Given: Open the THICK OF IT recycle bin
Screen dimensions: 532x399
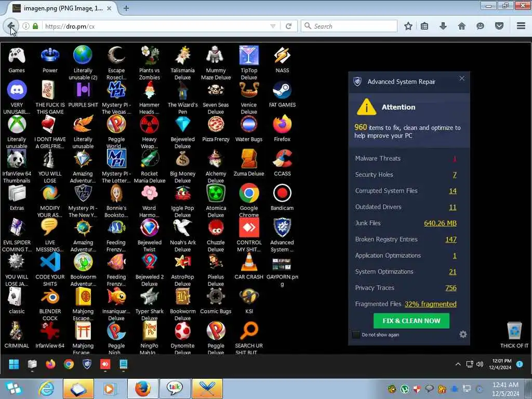Looking at the screenshot, I should click(514, 331).
